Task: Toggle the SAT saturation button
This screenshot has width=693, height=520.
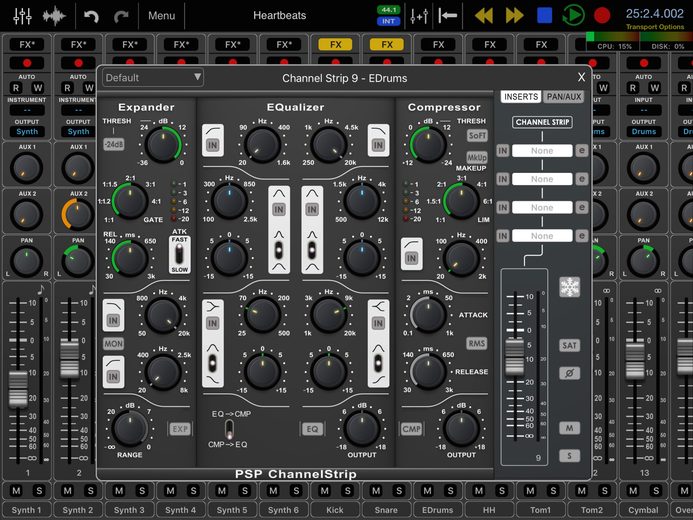Action: [x=569, y=345]
